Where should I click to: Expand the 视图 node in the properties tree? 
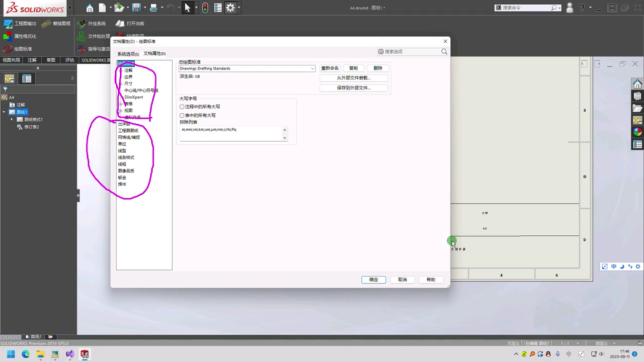pos(120,111)
